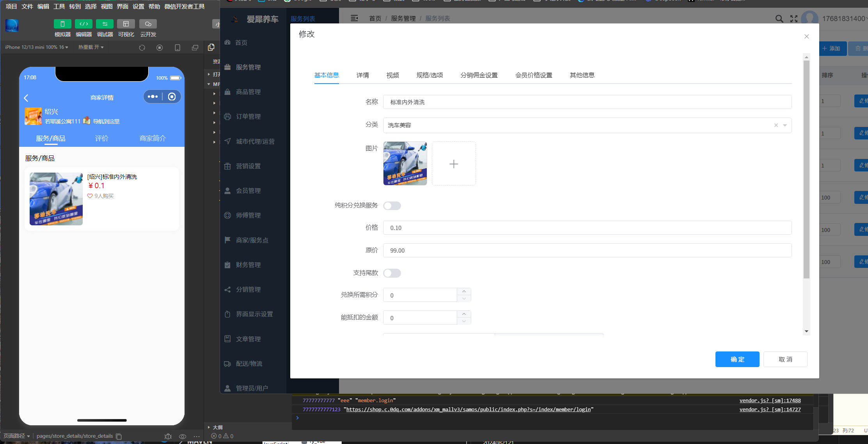Click 确定 confirm button
Image resolution: width=868 pixels, height=444 pixels.
tap(737, 359)
